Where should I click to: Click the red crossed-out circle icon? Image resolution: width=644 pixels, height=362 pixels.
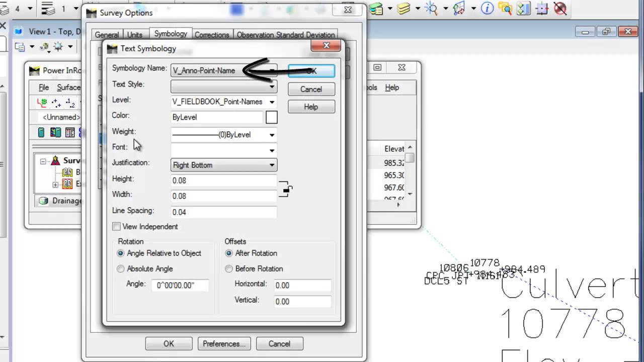click(x=560, y=9)
